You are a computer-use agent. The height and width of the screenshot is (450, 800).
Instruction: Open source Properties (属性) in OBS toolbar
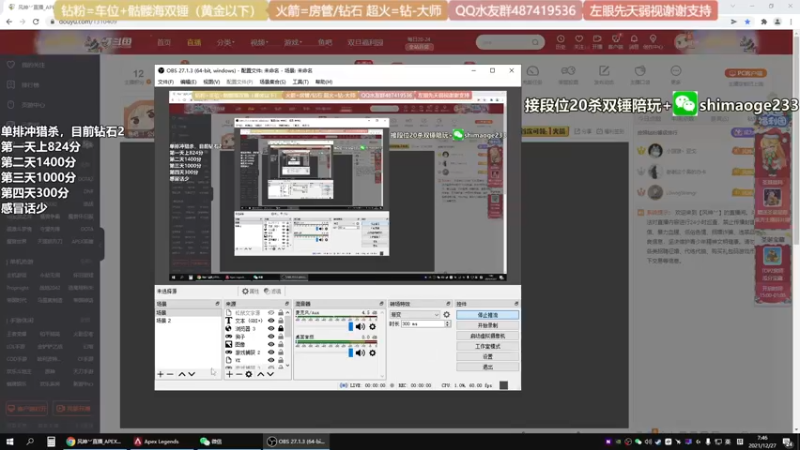(x=251, y=291)
